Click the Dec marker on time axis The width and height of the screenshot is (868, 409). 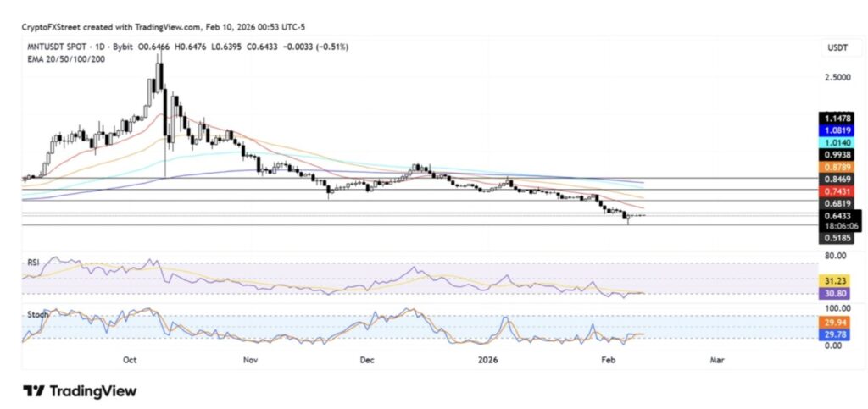tap(366, 360)
